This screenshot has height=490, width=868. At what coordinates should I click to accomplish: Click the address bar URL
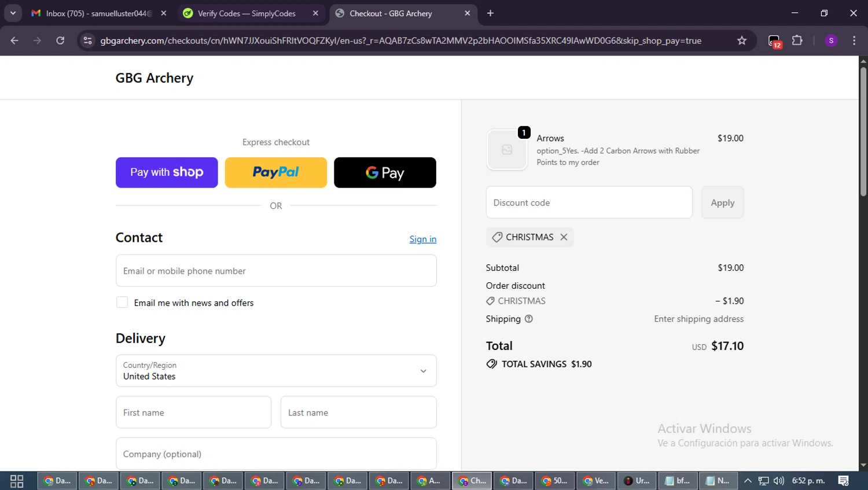[x=400, y=40]
